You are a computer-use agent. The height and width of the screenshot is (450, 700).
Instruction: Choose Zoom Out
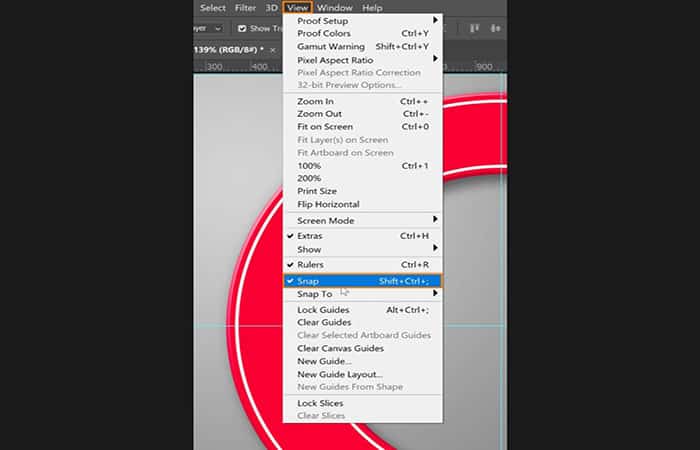click(x=363, y=114)
